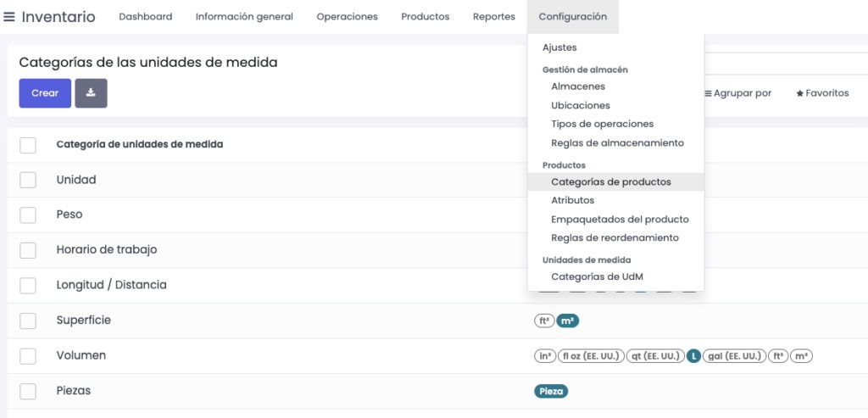Viewport: 868px width, 418px height.
Task: Click the L tag in Volumen row
Action: coord(693,356)
